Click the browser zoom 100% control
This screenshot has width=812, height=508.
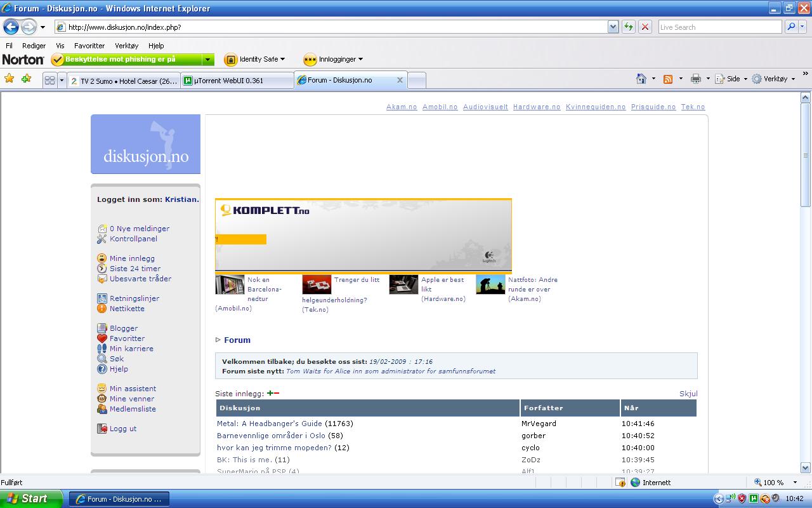pyautogui.click(x=774, y=483)
